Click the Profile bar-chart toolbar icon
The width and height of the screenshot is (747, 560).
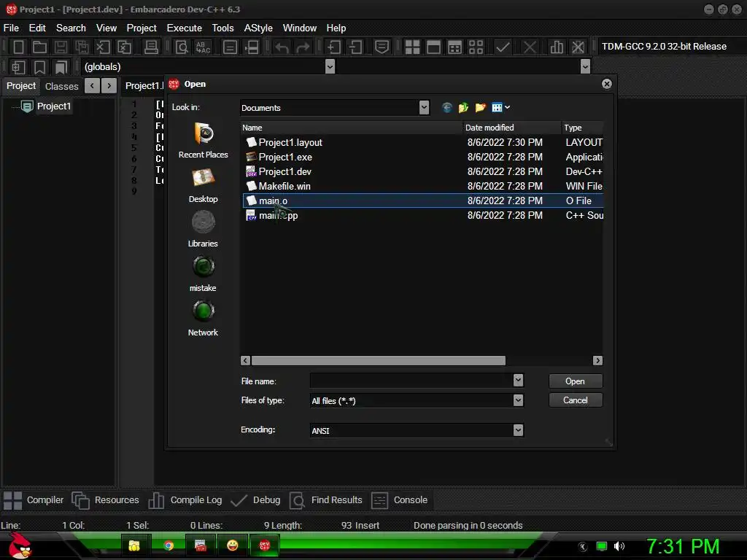click(557, 47)
